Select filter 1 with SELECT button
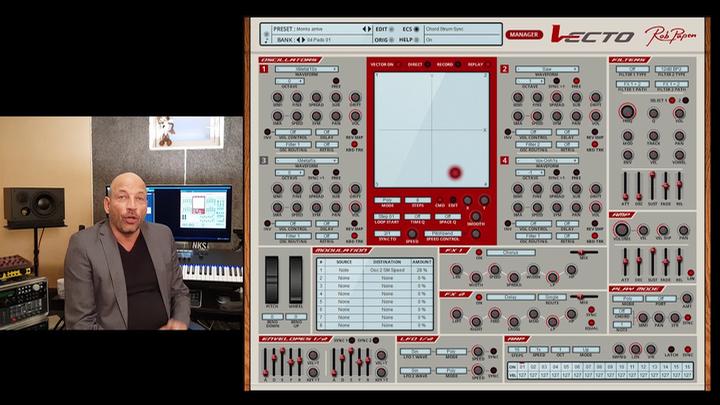Viewport: 720px width, 405px height. tap(672, 100)
